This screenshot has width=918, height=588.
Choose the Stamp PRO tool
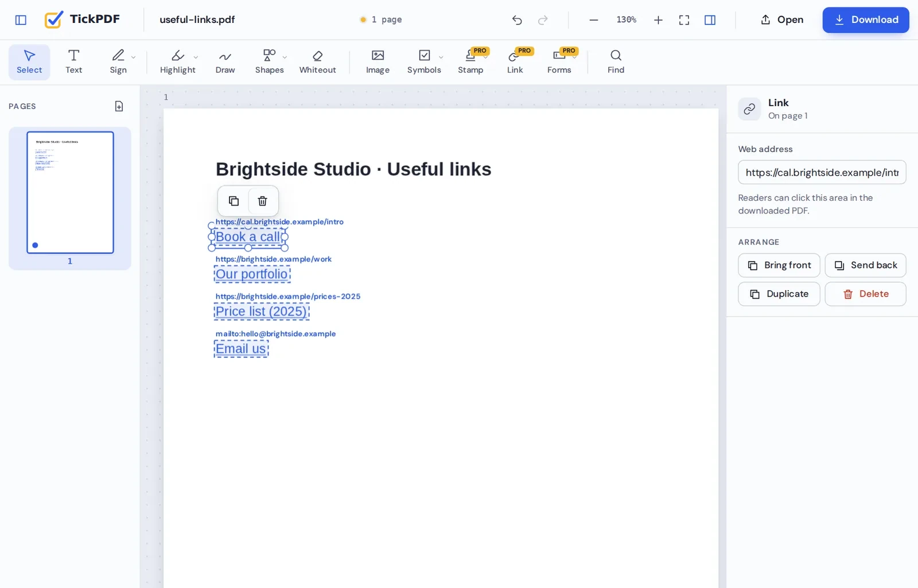click(470, 62)
